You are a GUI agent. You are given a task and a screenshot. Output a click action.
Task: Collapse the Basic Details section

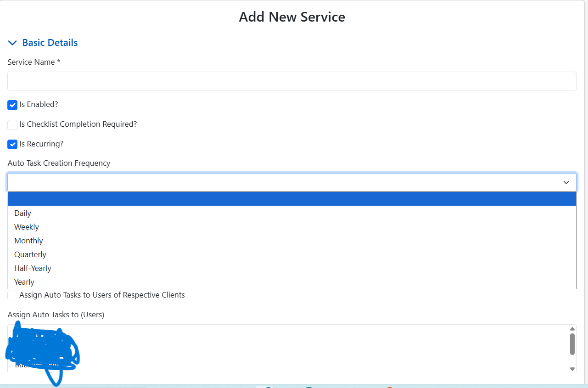12,42
